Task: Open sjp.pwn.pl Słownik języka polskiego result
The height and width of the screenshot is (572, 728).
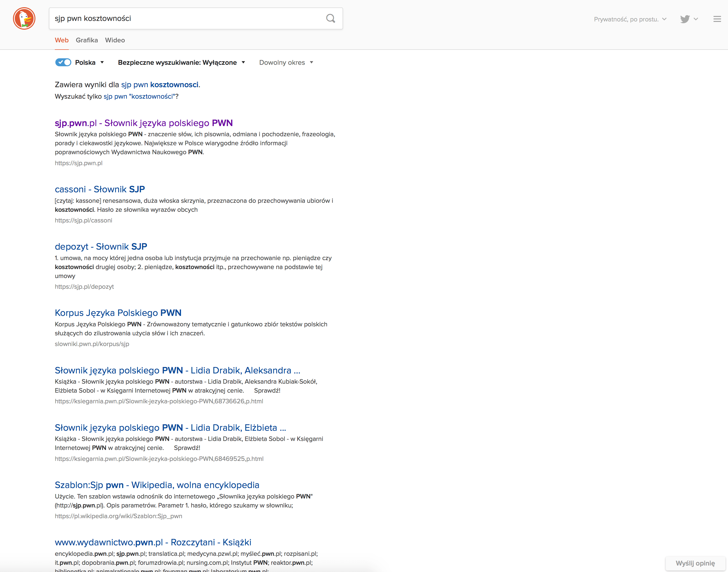Action: (x=144, y=123)
